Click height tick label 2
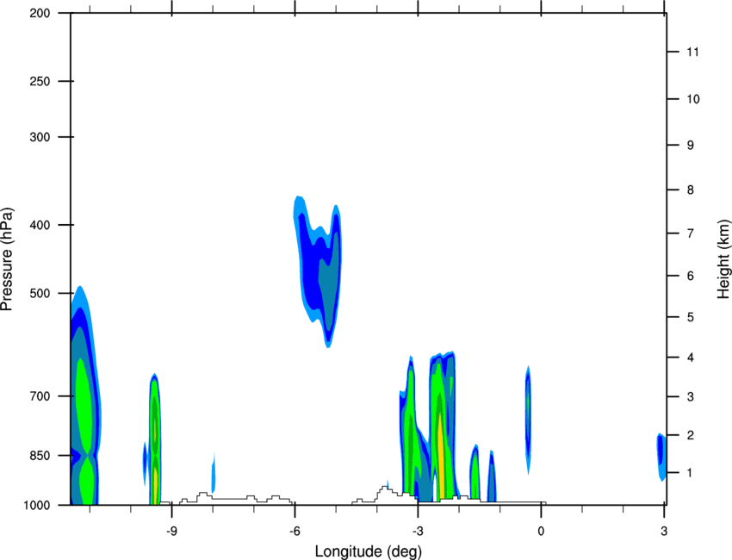The width and height of the screenshot is (732, 560). [691, 435]
